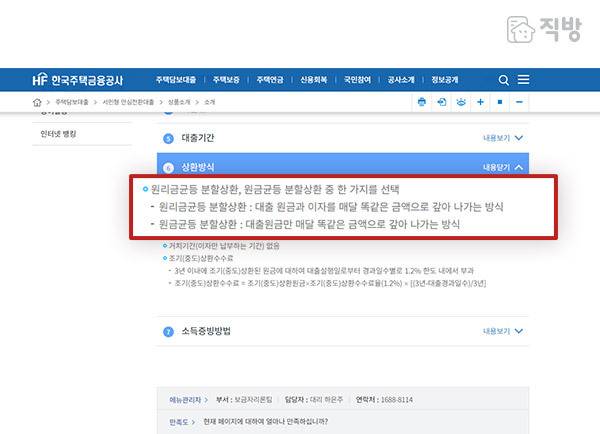Expand 대출기간 section with 내용보기
The height and width of the screenshot is (434, 600).
496,138
